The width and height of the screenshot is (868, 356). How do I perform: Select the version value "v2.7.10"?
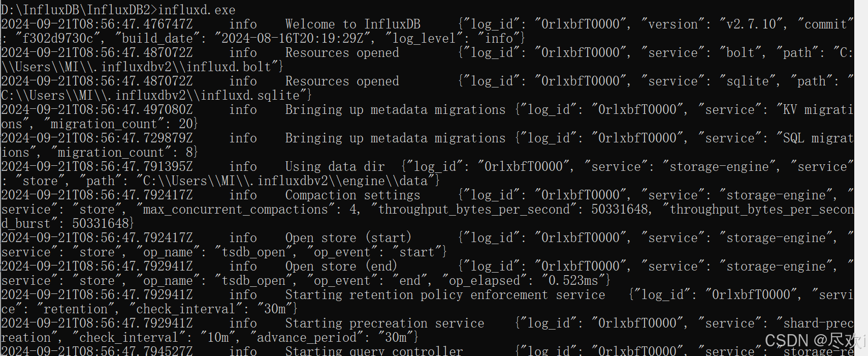click(751, 24)
